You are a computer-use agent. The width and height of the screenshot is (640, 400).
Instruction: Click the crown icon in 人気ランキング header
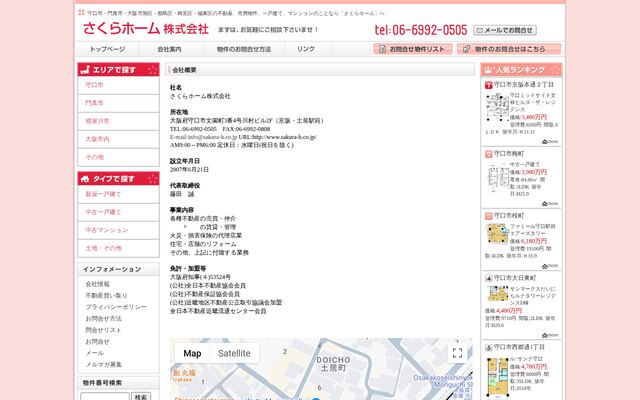(488, 70)
